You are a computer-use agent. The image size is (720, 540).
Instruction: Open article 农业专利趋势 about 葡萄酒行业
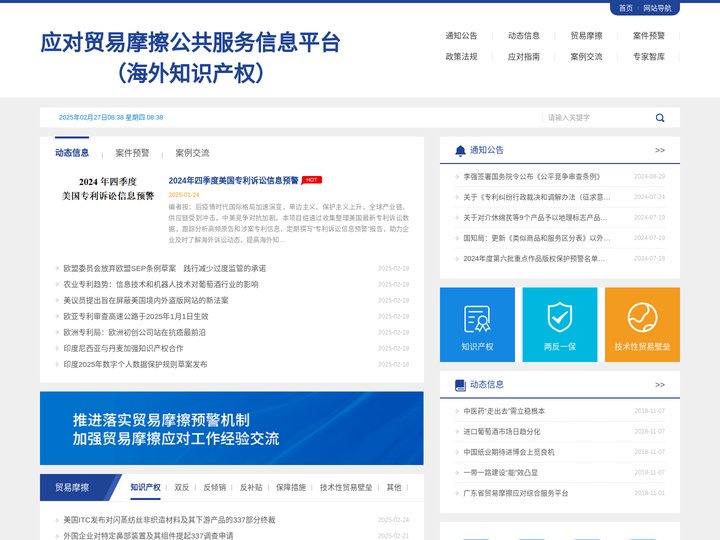pos(161,284)
